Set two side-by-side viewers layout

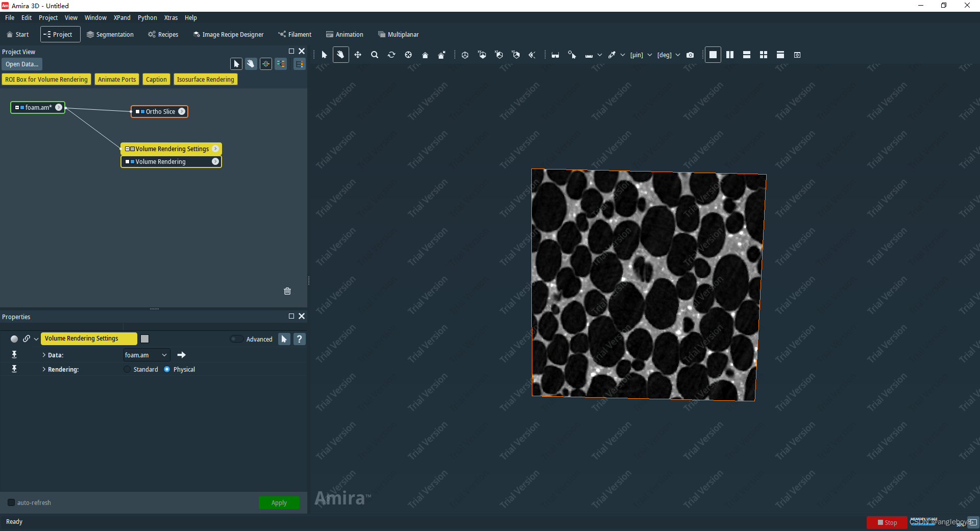pos(730,55)
